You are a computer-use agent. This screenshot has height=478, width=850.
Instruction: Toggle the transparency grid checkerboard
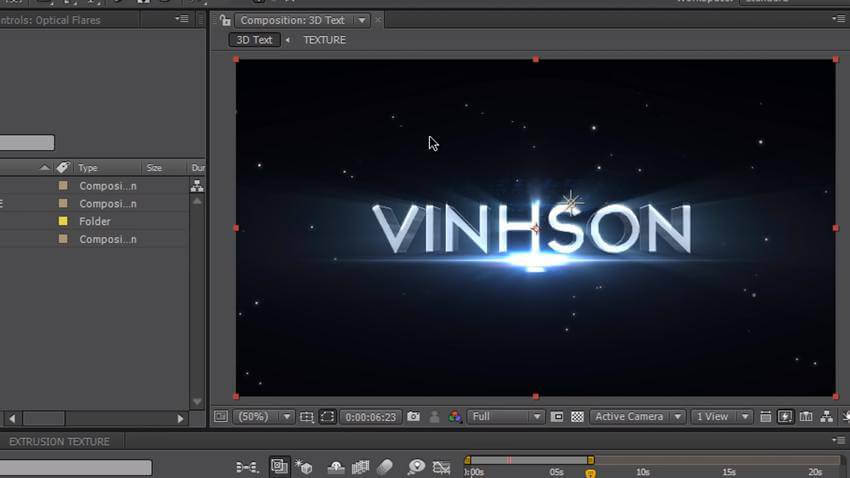(x=578, y=416)
